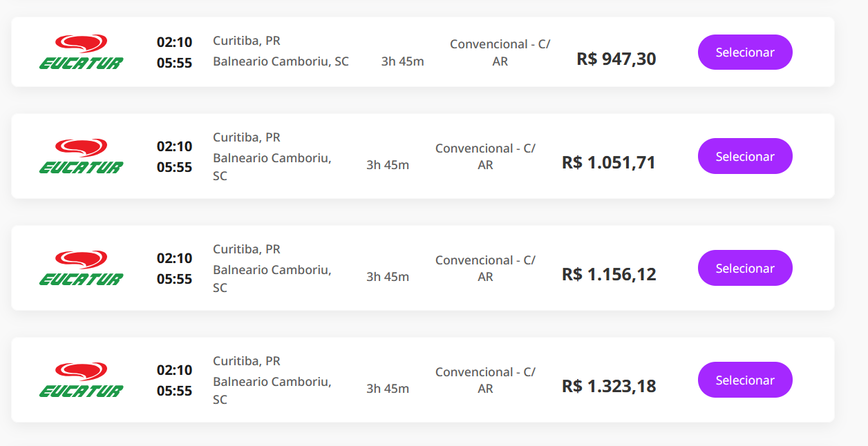The height and width of the screenshot is (446, 868).
Task: Choose Selecionar on the R$ 1.156,12 fare
Action: [x=745, y=269]
